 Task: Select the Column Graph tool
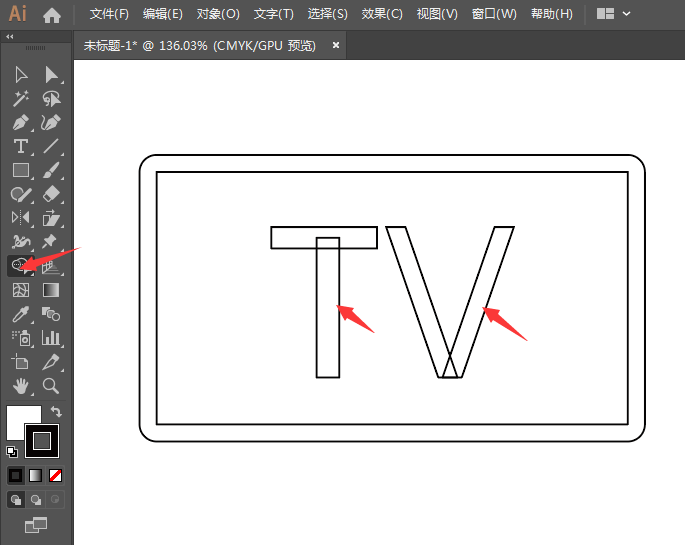tap(51, 338)
